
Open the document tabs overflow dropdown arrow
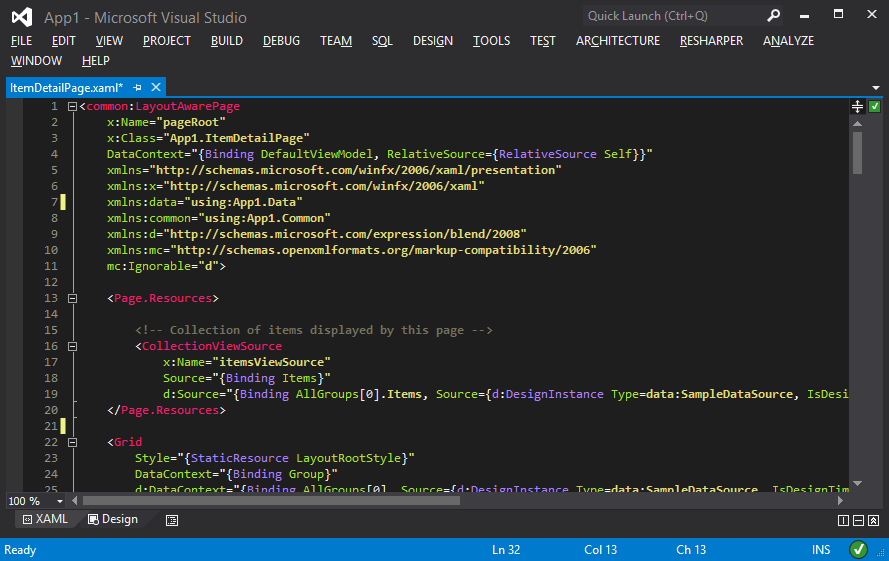tap(875, 88)
